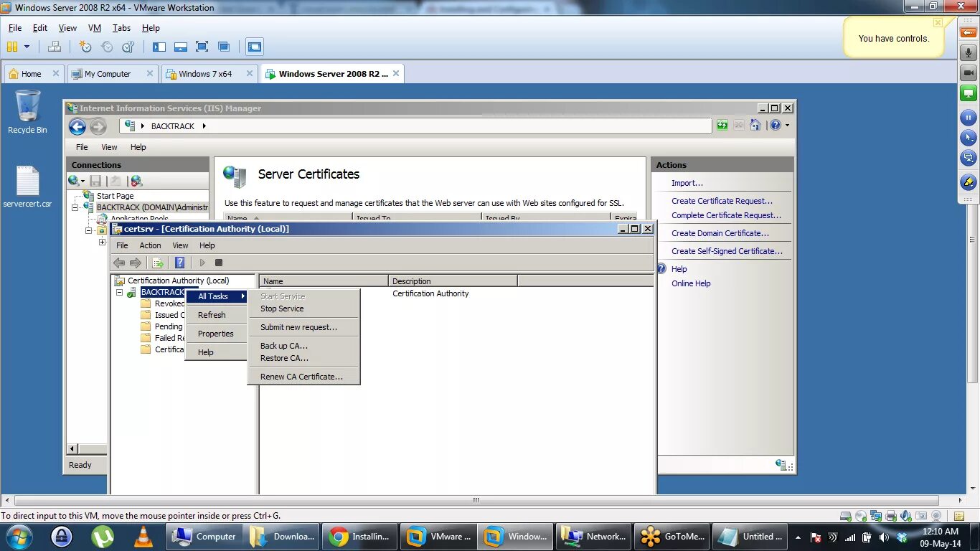Toggle the VMware thumbnail bar icon
Image resolution: width=980 pixels, height=551 pixels.
pos(181,47)
